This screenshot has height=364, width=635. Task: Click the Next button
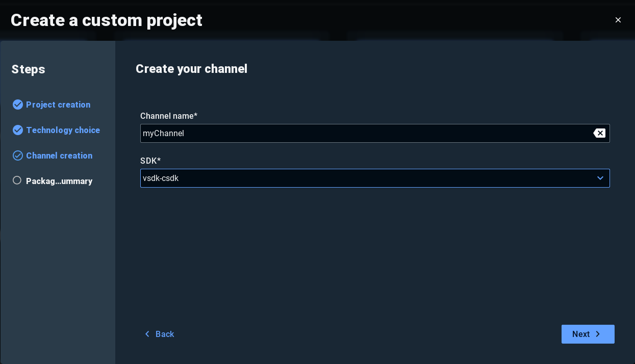tap(588, 334)
